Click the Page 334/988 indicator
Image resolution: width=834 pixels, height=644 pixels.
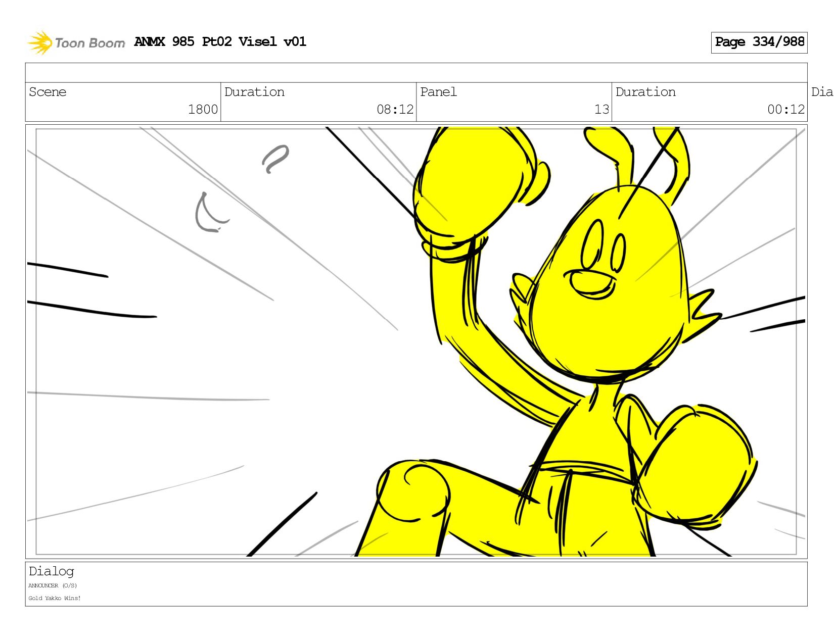point(759,42)
